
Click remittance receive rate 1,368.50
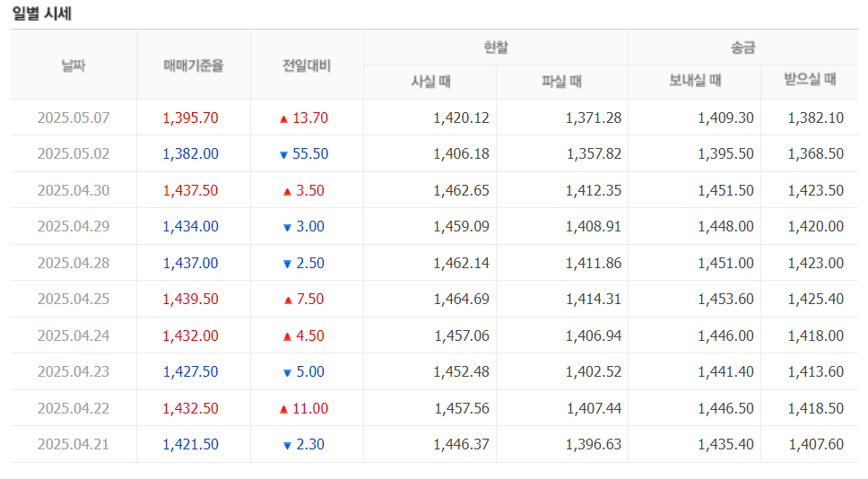tap(816, 154)
